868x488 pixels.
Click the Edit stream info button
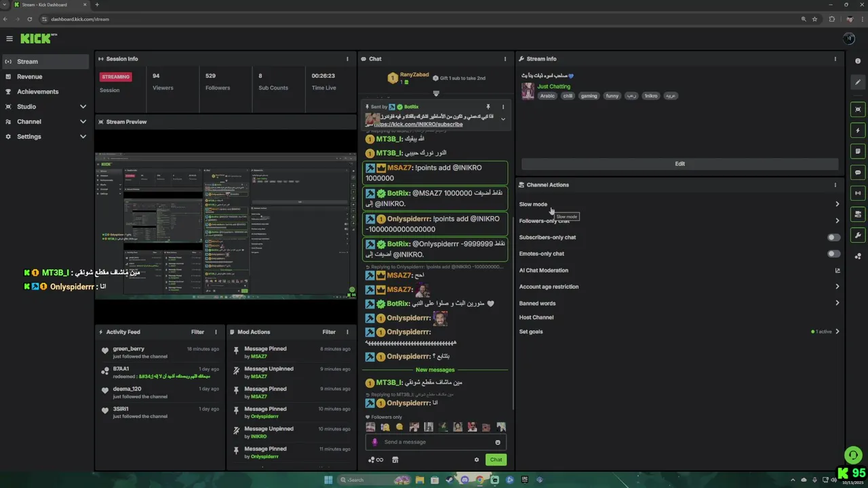(x=679, y=163)
